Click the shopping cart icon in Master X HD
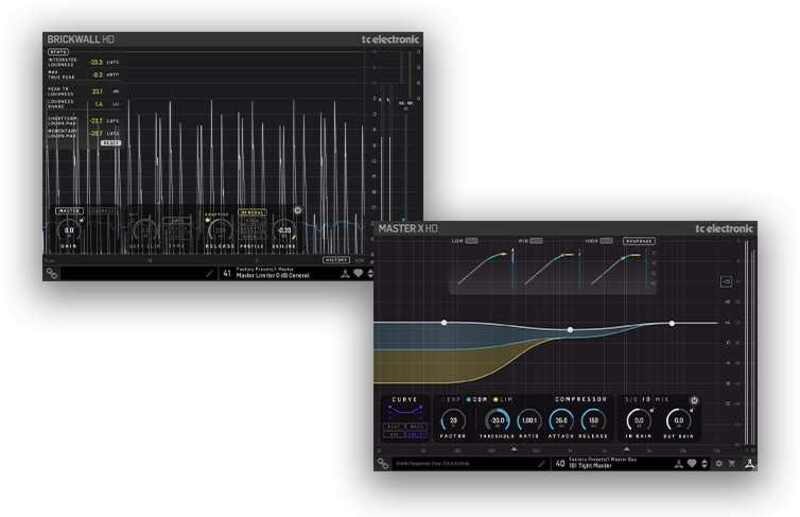 pos(733,464)
